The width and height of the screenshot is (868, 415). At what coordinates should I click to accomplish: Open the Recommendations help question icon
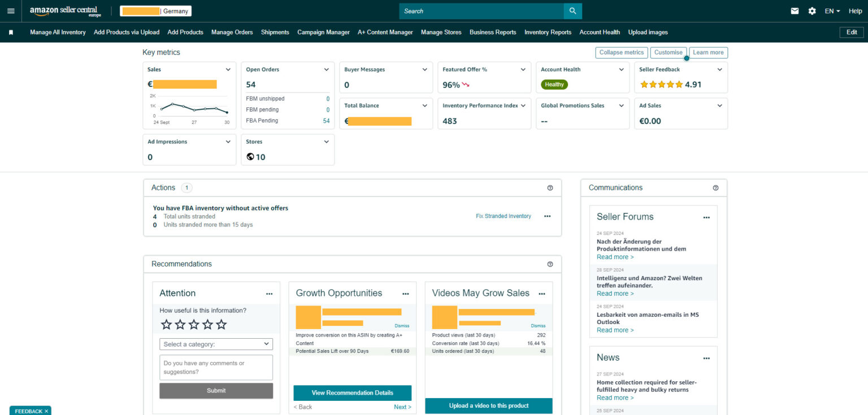[550, 264]
